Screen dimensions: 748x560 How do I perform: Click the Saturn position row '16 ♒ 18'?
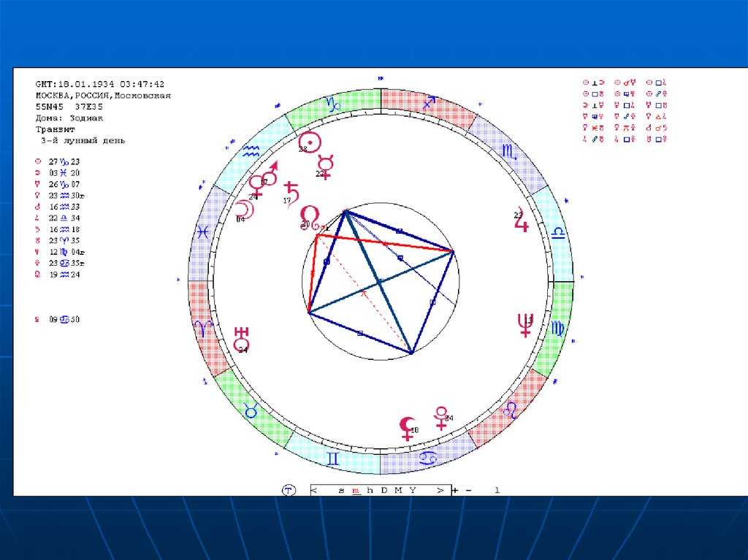(x=58, y=229)
